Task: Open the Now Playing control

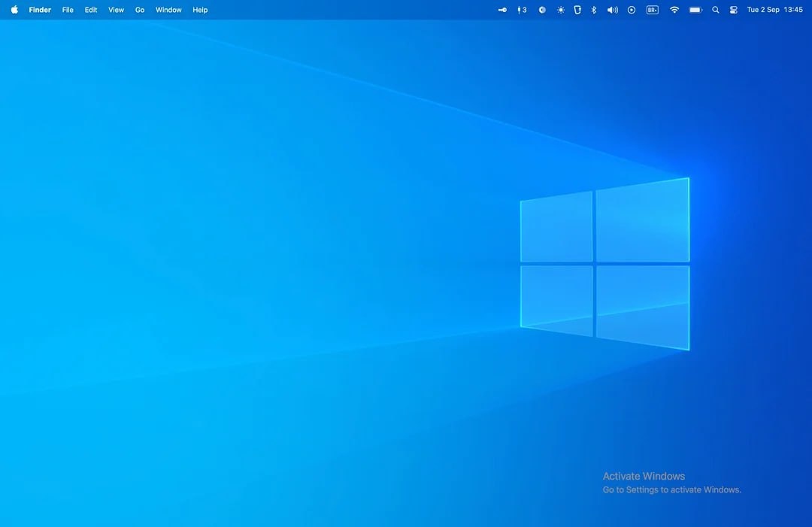Action: pyautogui.click(x=632, y=10)
